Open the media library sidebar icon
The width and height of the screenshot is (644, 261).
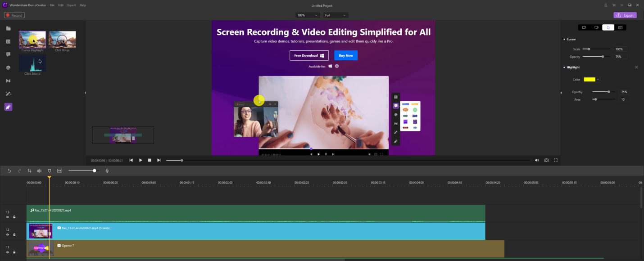(x=8, y=28)
